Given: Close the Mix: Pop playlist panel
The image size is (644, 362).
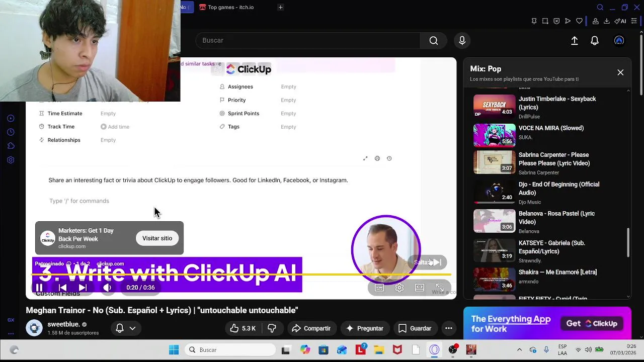Looking at the screenshot, I should 620,72.
